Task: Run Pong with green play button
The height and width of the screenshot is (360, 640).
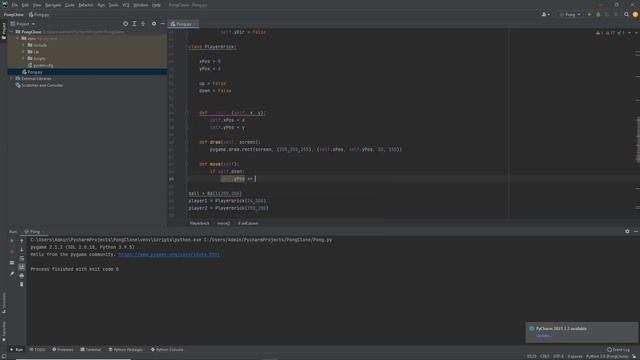Action: tap(589, 14)
